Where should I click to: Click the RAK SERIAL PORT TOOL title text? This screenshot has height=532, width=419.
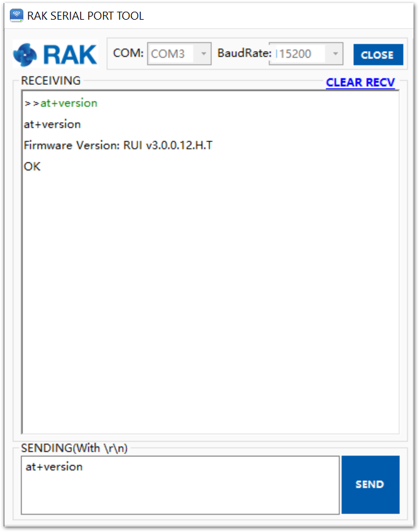85,16
